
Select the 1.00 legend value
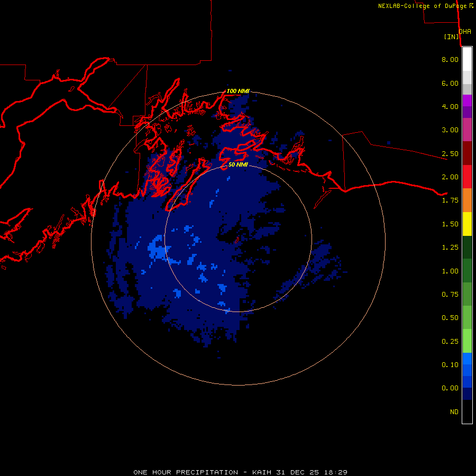450,271
